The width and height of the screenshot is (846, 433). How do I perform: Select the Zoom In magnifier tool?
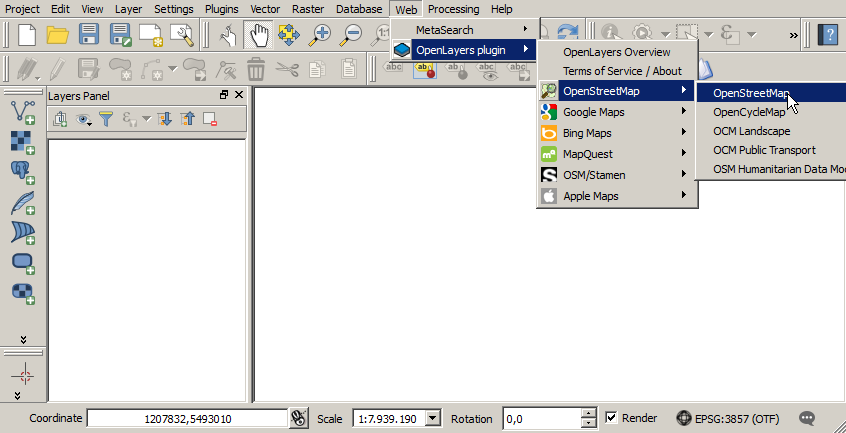(x=319, y=35)
